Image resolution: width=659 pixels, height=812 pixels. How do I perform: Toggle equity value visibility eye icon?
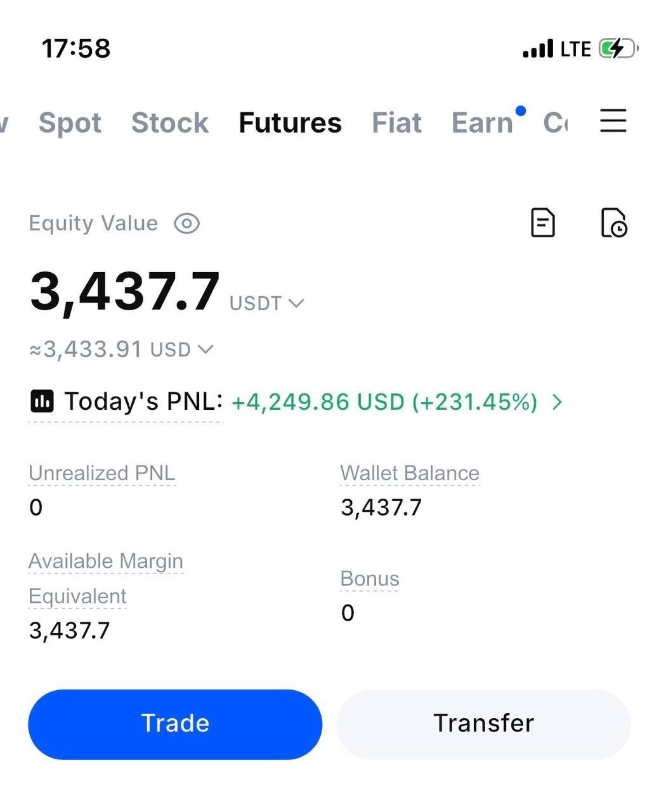[x=186, y=223]
